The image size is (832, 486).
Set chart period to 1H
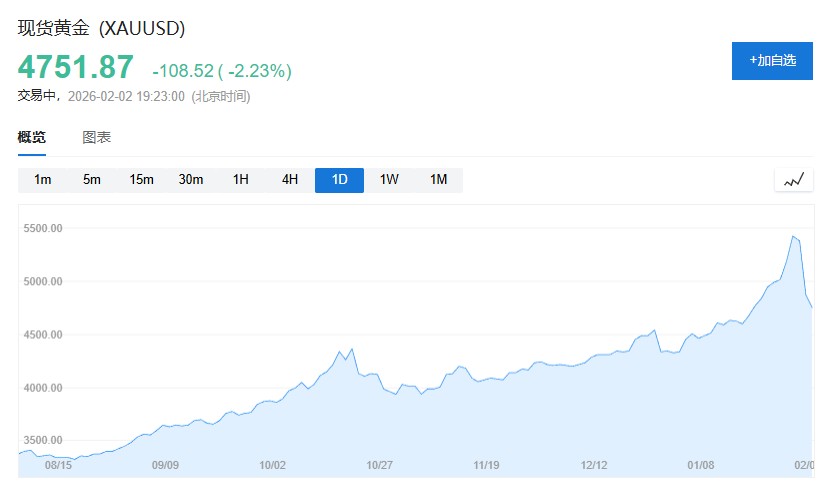pos(240,180)
